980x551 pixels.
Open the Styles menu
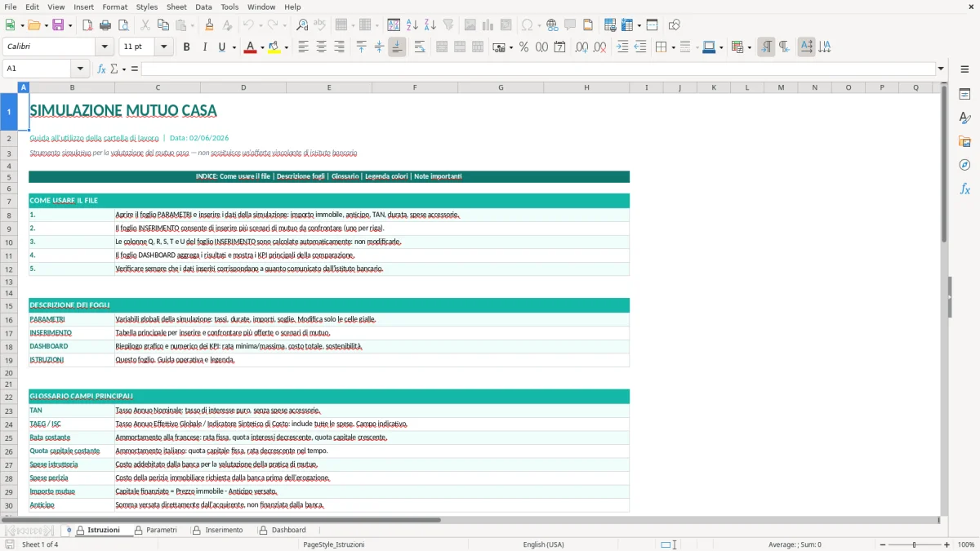147,7
